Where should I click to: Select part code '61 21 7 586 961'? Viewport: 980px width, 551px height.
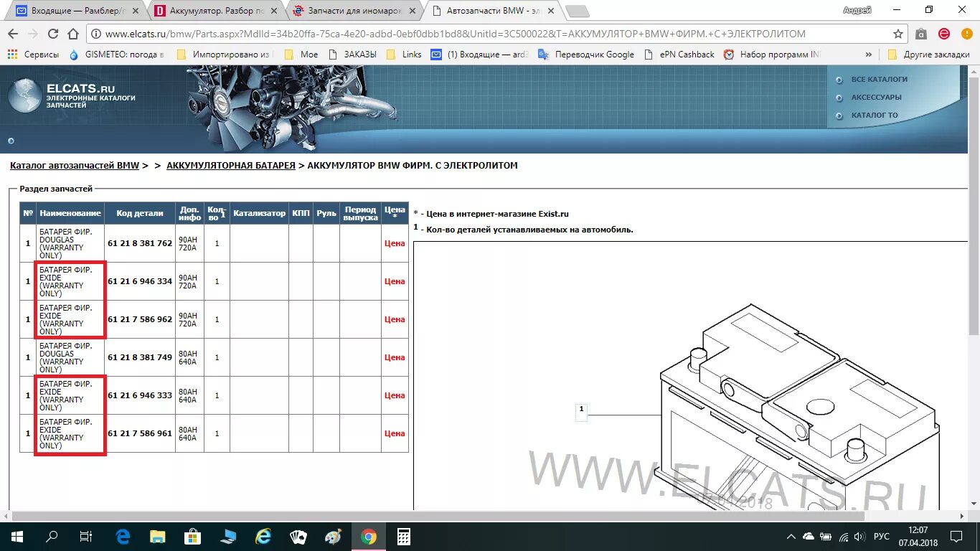tap(140, 433)
